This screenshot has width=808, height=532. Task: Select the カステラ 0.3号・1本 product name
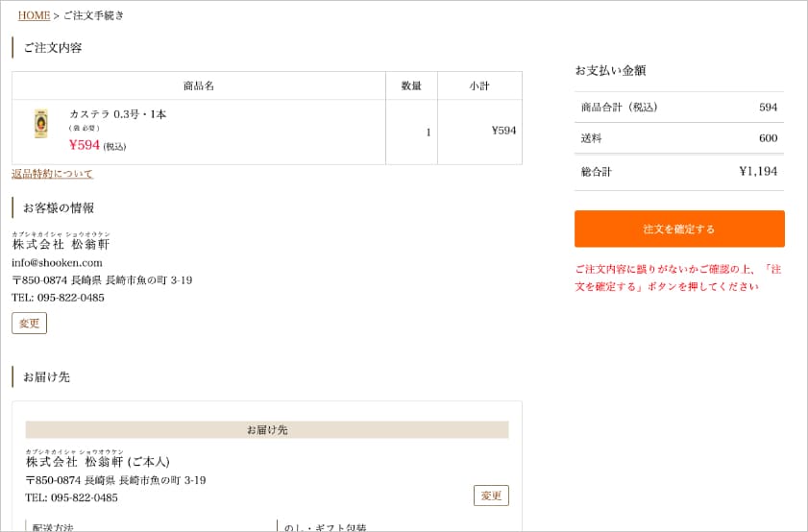click(118, 114)
